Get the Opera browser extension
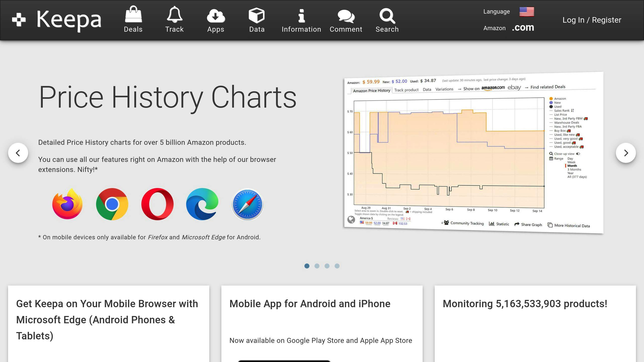This screenshot has height=362, width=644. [x=157, y=204]
